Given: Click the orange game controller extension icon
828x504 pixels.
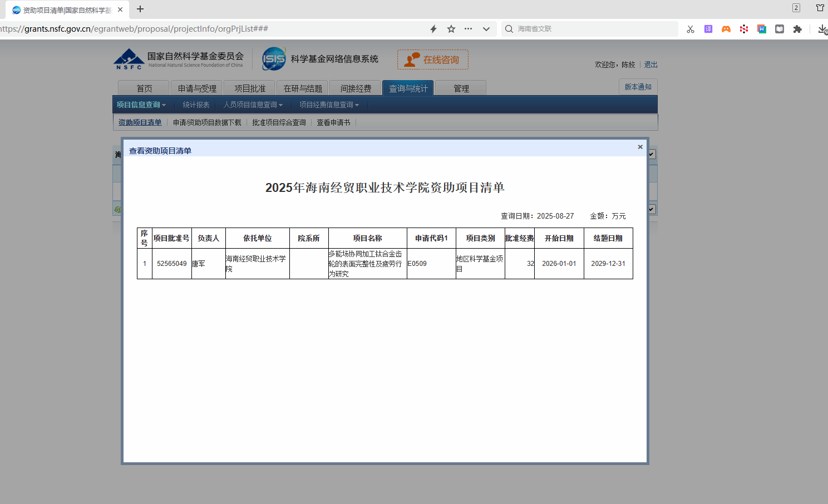Looking at the screenshot, I should tap(726, 29).
